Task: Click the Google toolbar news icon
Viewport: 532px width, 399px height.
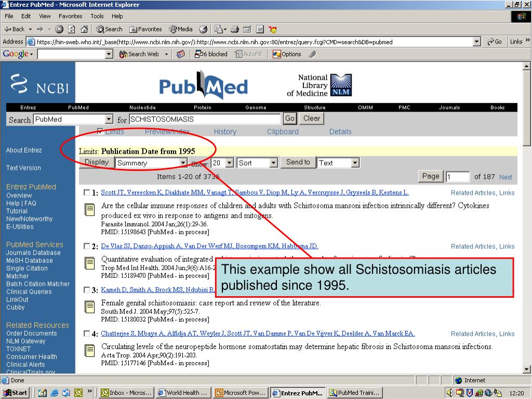Action: (181, 54)
